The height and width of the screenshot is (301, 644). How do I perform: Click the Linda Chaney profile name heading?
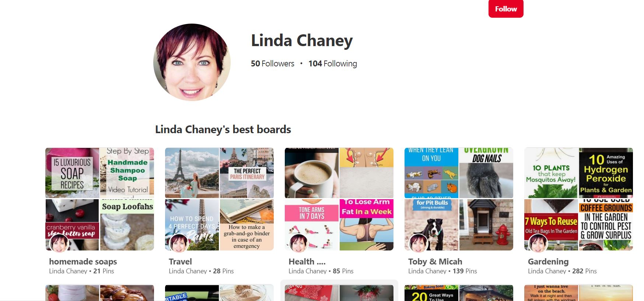302,41
